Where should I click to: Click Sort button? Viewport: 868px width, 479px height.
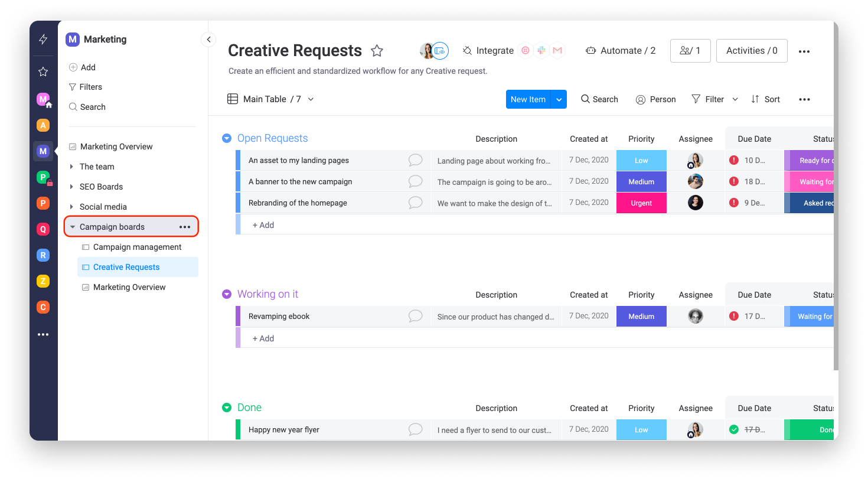pyautogui.click(x=765, y=99)
